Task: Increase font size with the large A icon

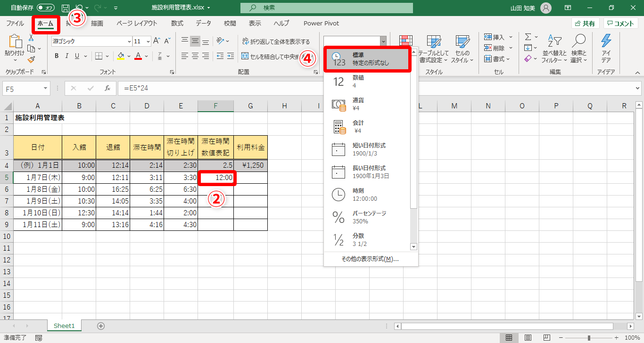Action: tap(157, 41)
